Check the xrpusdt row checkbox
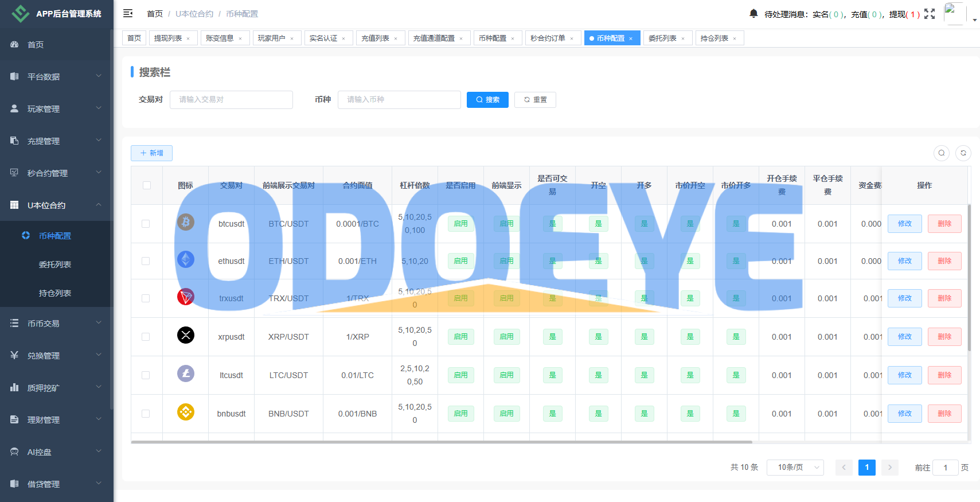980x502 pixels. pos(146,337)
